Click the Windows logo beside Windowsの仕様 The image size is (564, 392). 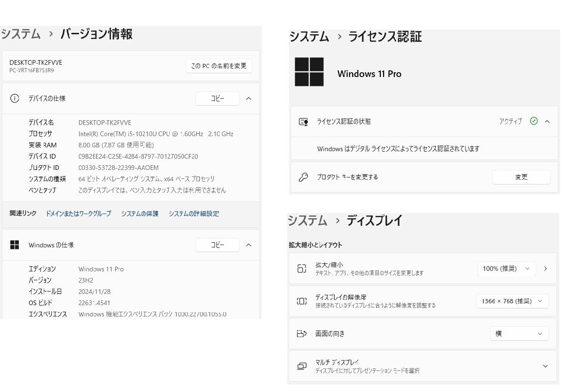click(15, 245)
